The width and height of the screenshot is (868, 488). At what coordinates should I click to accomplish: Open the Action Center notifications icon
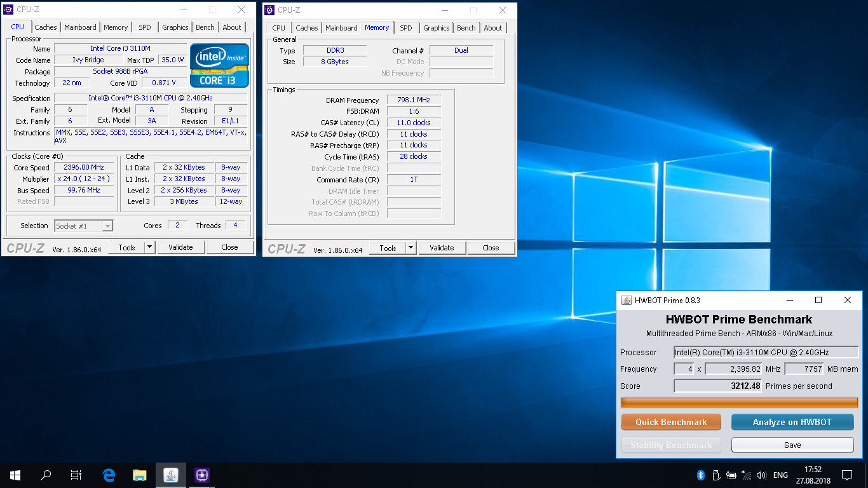click(847, 475)
